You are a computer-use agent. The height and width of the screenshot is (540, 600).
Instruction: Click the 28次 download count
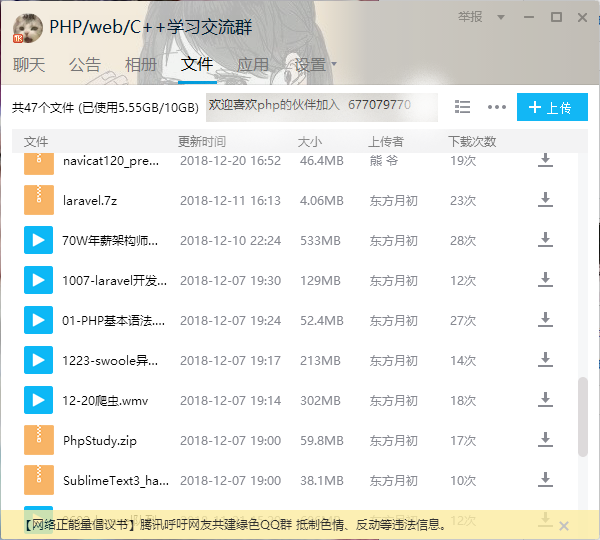pyautogui.click(x=463, y=241)
